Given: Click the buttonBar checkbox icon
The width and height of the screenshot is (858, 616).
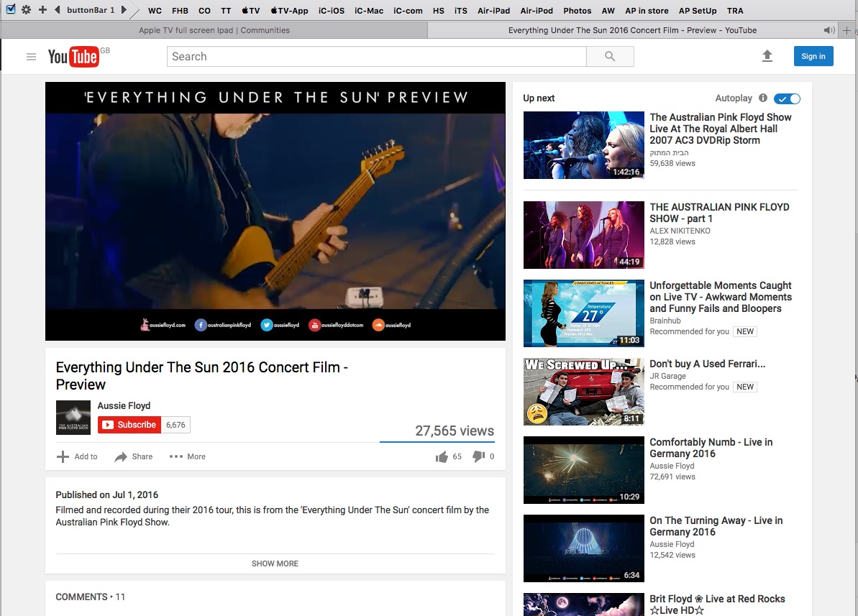Looking at the screenshot, I should 10,9.
